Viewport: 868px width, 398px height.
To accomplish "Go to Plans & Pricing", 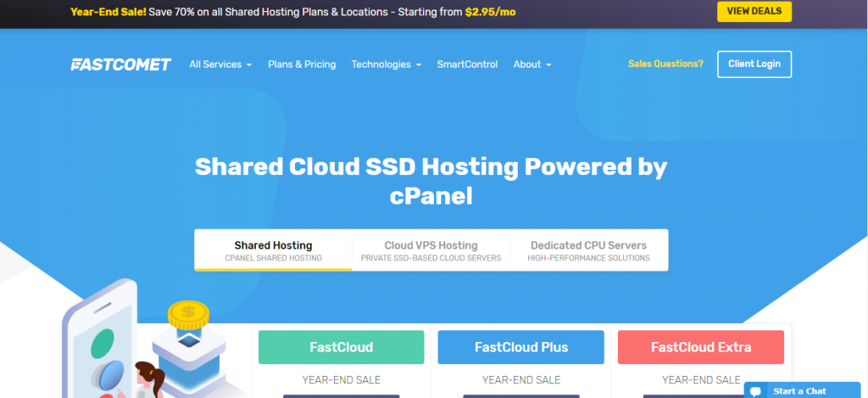I will coord(302,64).
